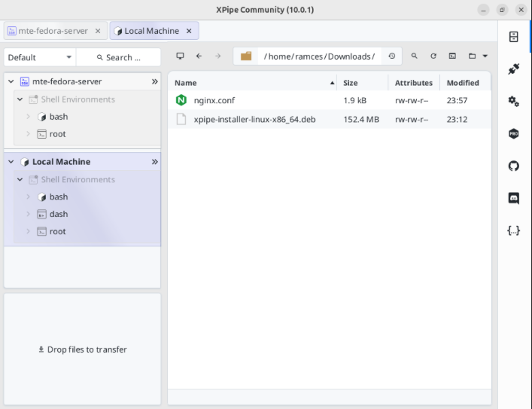The image size is (532, 409).
Task: Sort by the Modified column header
Action: pos(465,83)
